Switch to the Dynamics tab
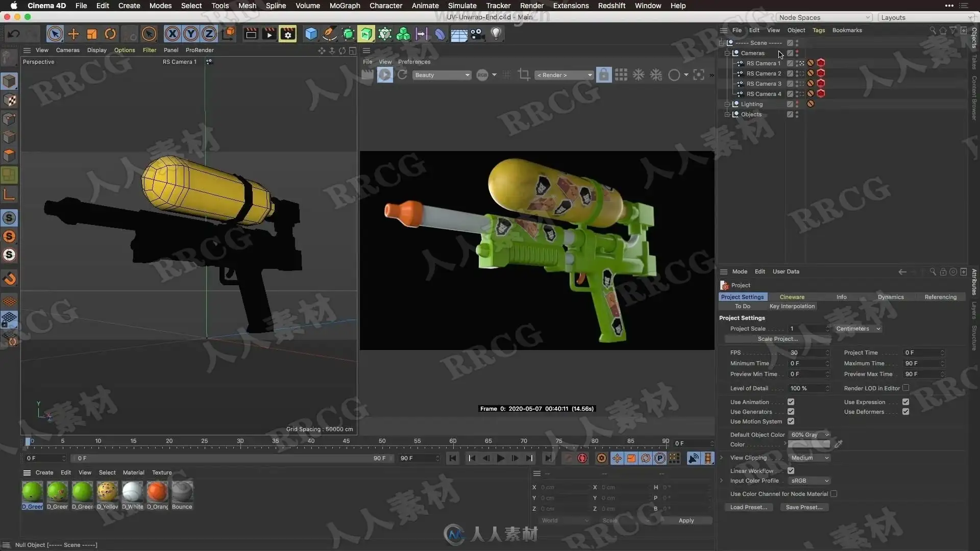The height and width of the screenshot is (551, 980). 890,297
